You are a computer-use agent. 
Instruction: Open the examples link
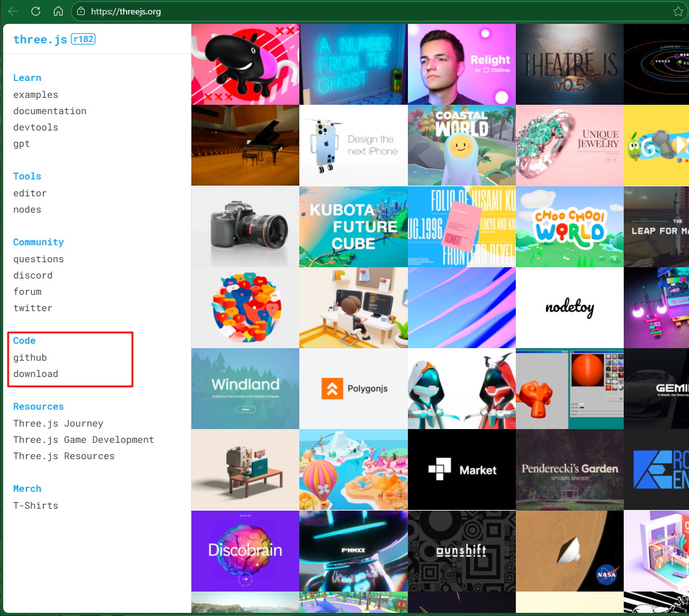pos(36,95)
